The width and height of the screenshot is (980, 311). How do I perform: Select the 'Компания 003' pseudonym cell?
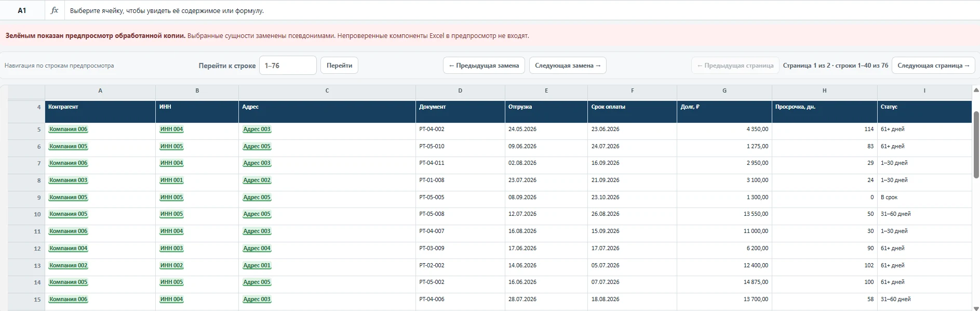click(69, 180)
